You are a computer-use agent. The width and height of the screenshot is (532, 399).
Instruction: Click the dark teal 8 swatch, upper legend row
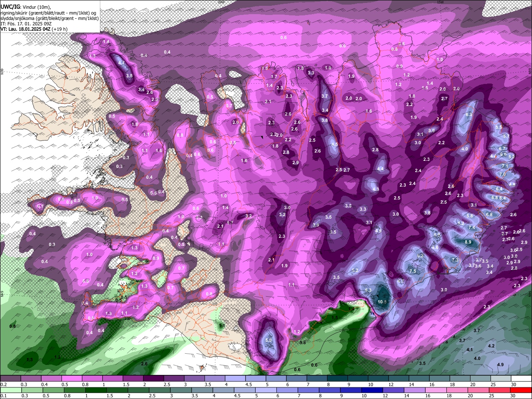337,378
